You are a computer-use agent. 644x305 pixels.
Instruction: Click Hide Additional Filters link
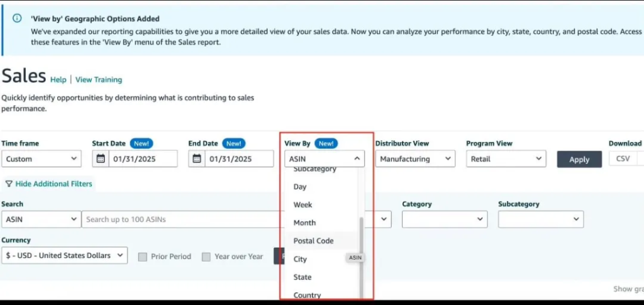click(x=53, y=184)
